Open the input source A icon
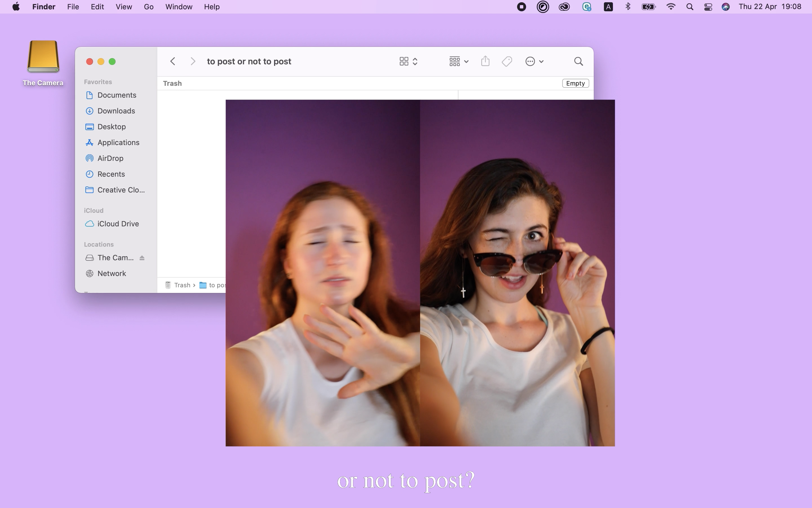 tap(608, 7)
